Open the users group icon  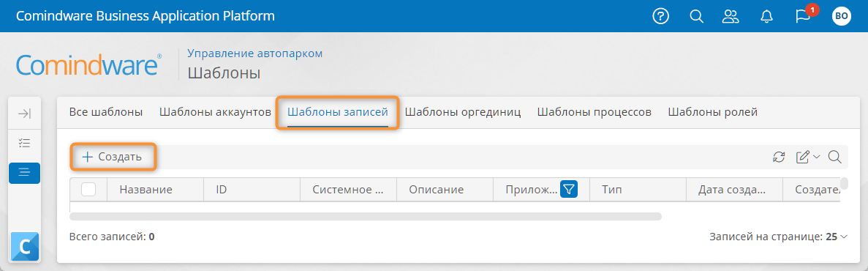point(731,16)
